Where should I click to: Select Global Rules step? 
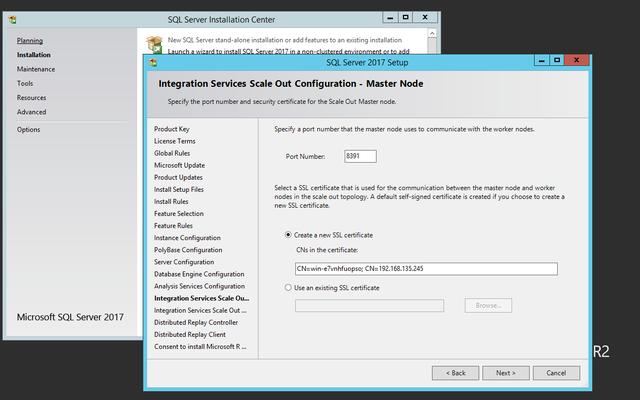[172, 153]
